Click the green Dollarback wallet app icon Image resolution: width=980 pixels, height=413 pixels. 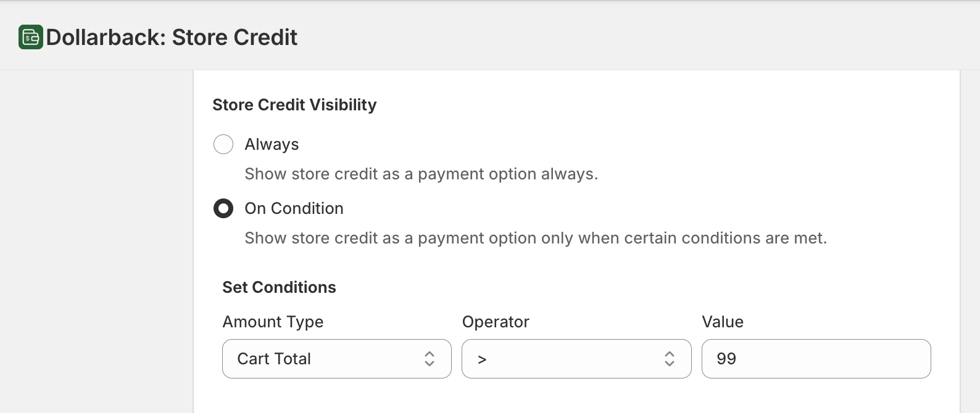click(x=31, y=37)
